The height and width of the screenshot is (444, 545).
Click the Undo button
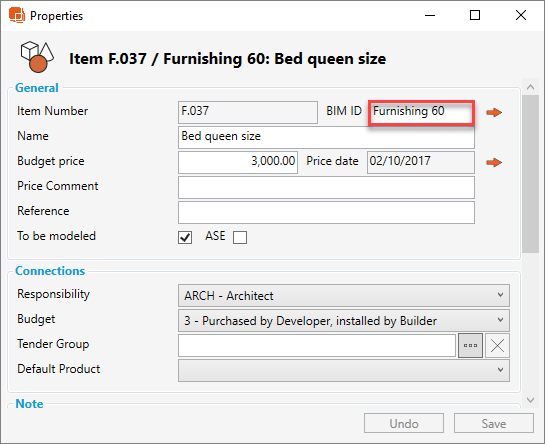tap(404, 423)
